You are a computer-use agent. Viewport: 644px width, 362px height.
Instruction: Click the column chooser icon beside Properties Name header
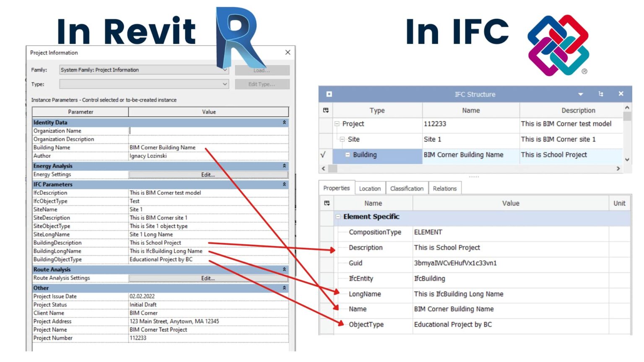click(327, 203)
